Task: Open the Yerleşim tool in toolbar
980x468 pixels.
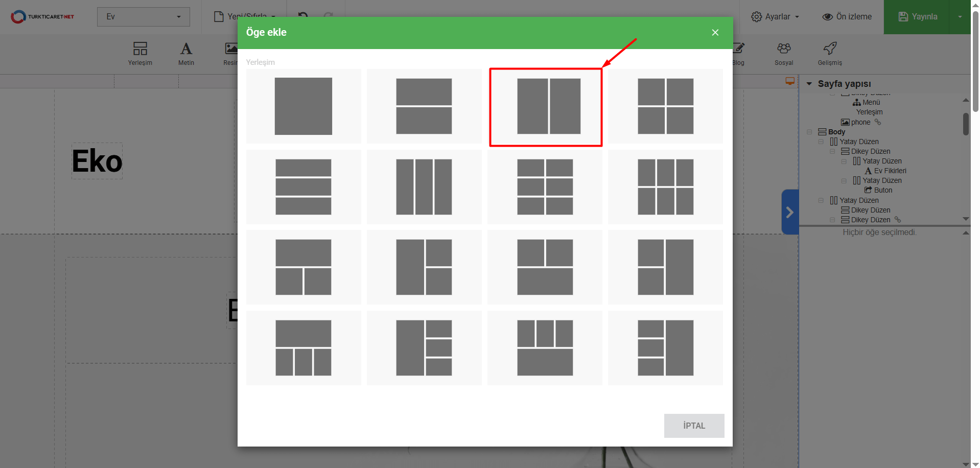Action: tap(140, 54)
